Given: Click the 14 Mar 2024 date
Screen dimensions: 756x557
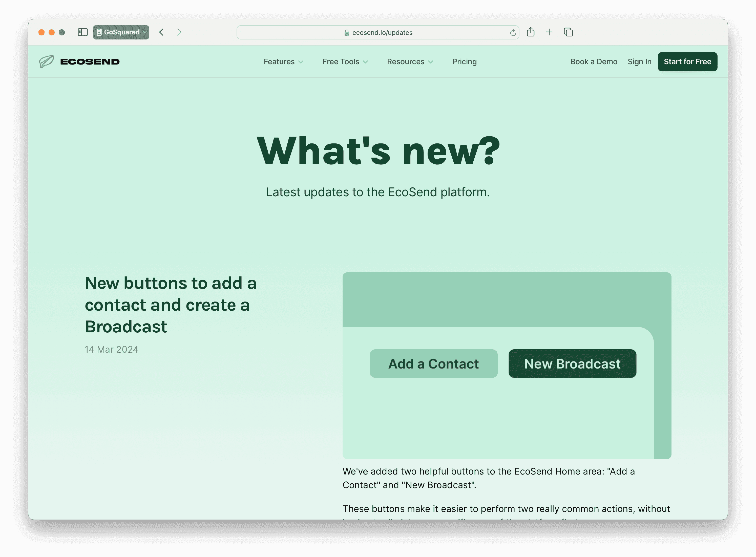Looking at the screenshot, I should click(x=111, y=349).
